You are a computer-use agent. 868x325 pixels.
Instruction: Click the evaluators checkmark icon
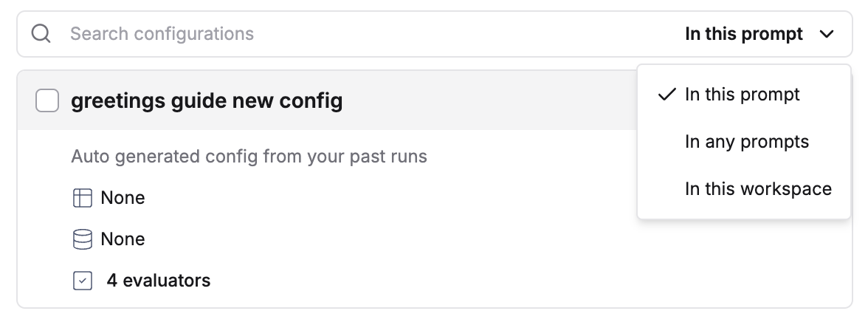click(83, 281)
